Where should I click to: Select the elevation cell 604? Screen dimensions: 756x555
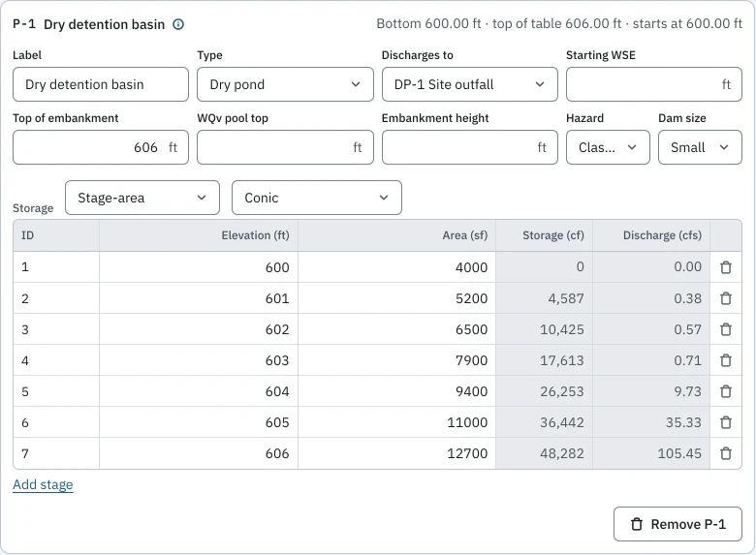(199, 391)
